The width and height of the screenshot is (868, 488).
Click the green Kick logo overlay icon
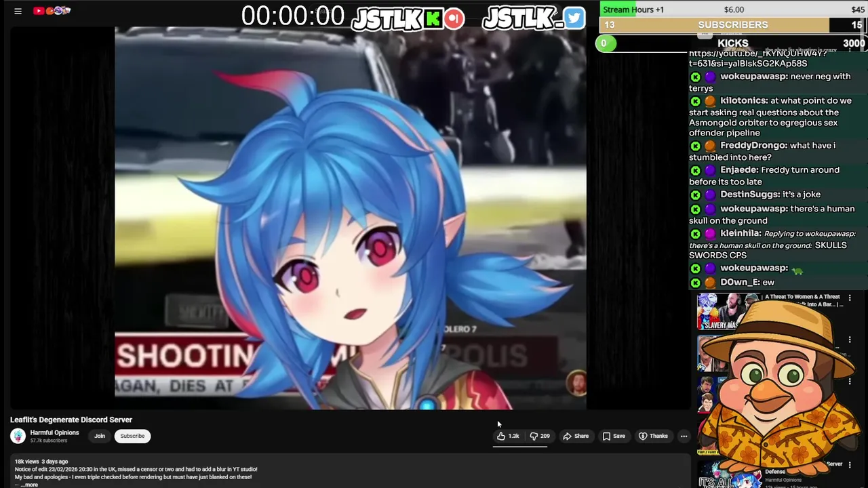point(433,18)
